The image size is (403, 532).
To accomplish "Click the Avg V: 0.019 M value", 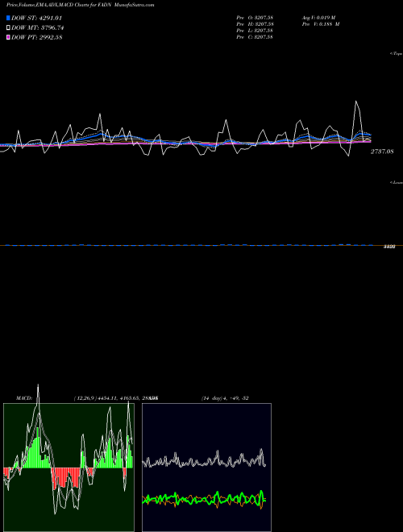I will pyautogui.click(x=319, y=17).
